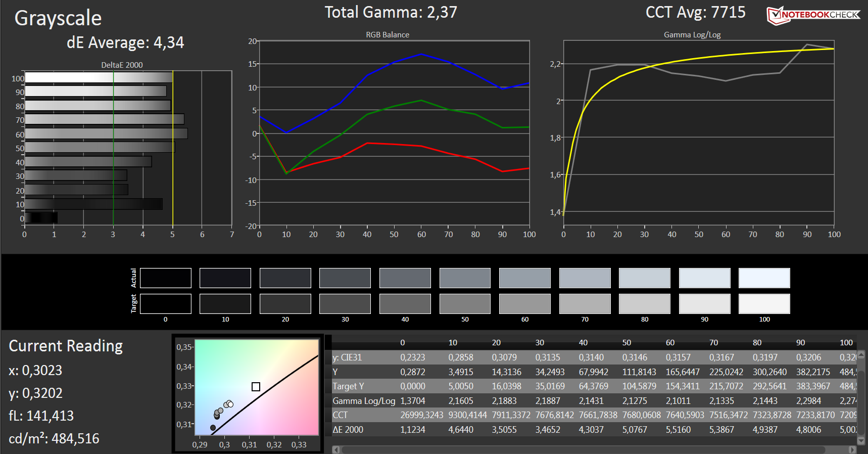
Task: Click the CCT cell '7661,7838'
Action: coord(598,415)
